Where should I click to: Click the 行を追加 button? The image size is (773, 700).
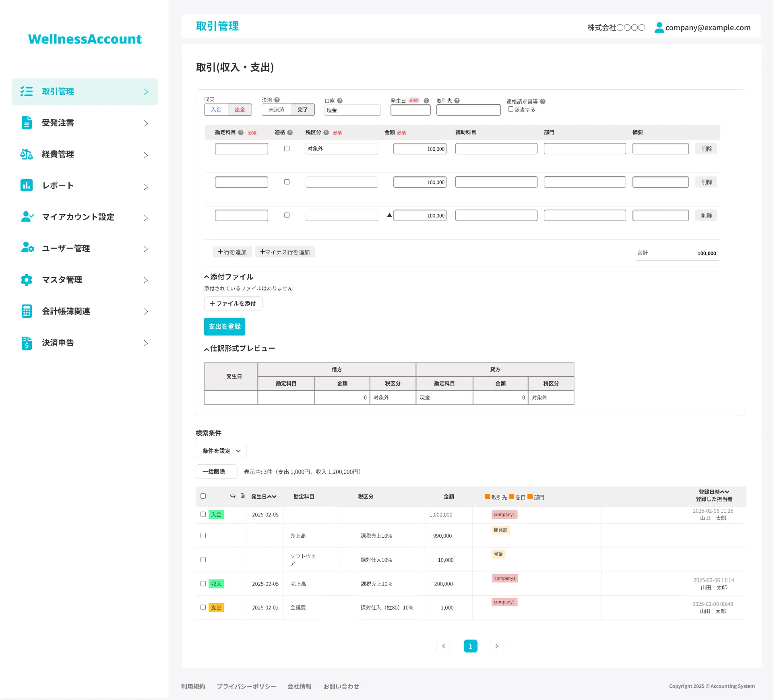tap(232, 252)
